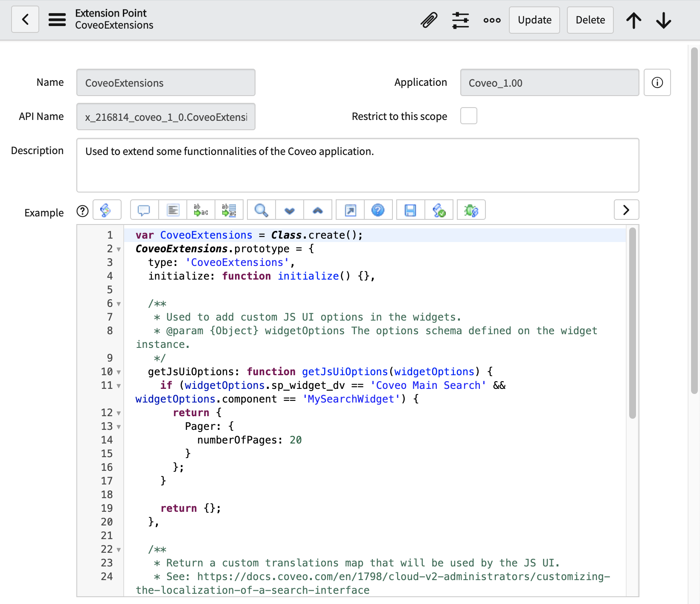Expand editor toolbar right chevron
This screenshot has width=700, height=604.
pyautogui.click(x=626, y=210)
